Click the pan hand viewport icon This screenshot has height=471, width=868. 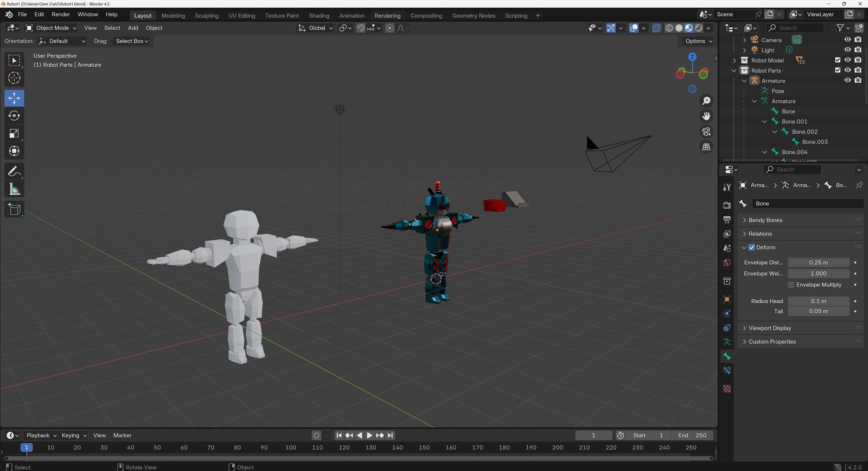pos(706,116)
